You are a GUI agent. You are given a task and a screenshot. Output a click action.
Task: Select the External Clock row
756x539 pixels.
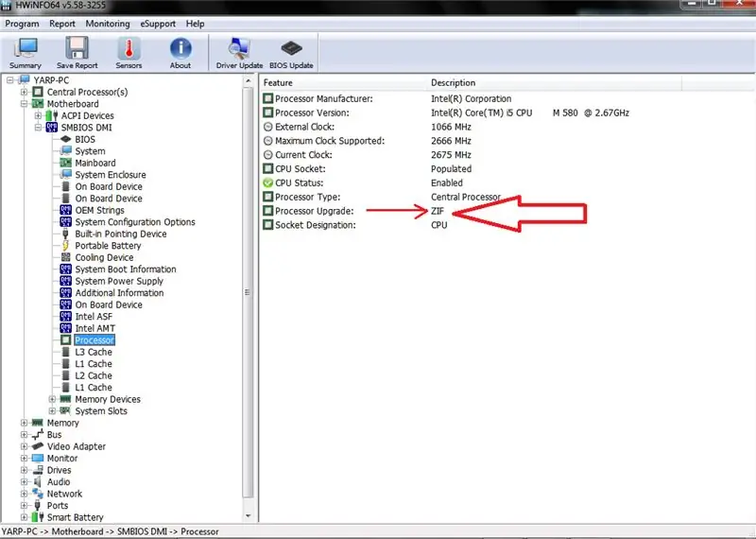367,127
